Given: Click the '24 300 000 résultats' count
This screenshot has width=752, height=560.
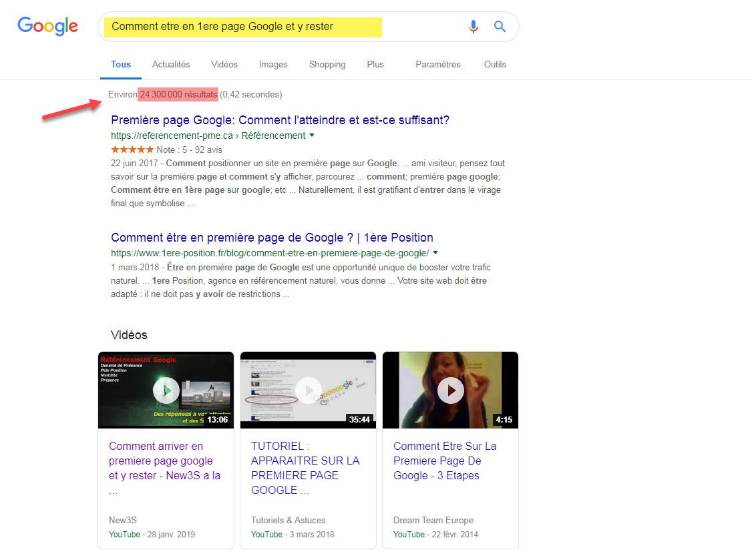Looking at the screenshot, I should 178,95.
